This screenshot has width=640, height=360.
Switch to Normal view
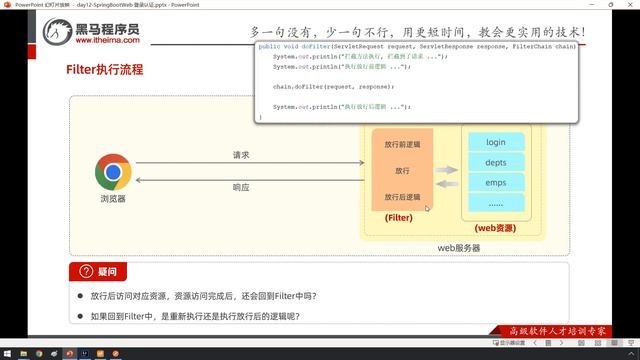(581, 343)
